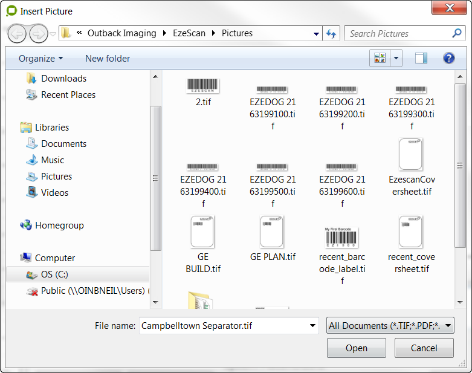Image resolution: width=472 pixels, height=373 pixels.
Task: Expand the address bar path dropdown
Action: (x=316, y=34)
